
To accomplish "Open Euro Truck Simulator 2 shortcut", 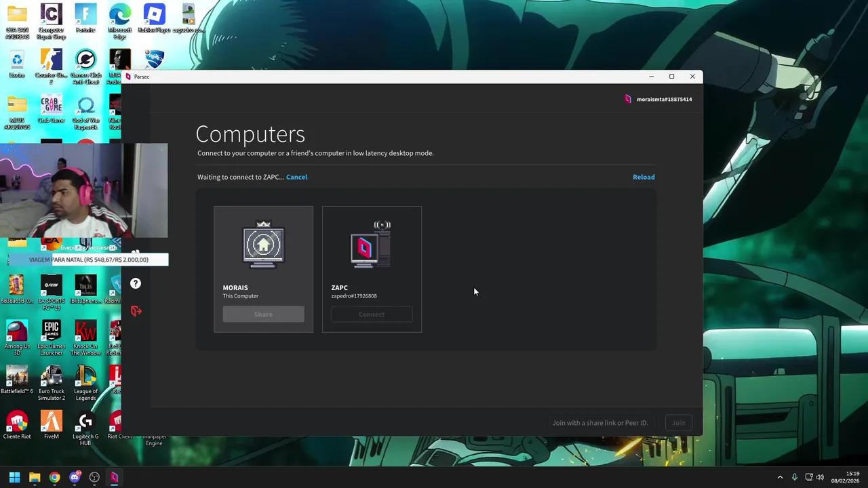I will (x=52, y=384).
